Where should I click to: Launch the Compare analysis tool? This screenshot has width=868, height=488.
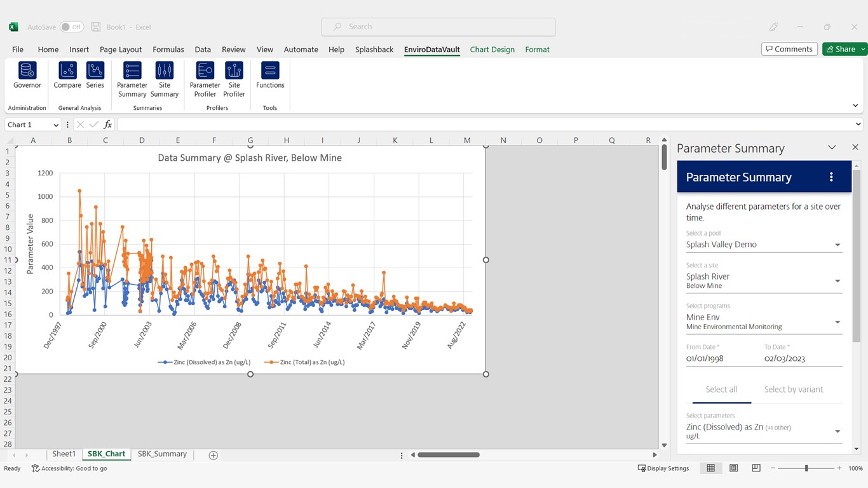point(67,76)
